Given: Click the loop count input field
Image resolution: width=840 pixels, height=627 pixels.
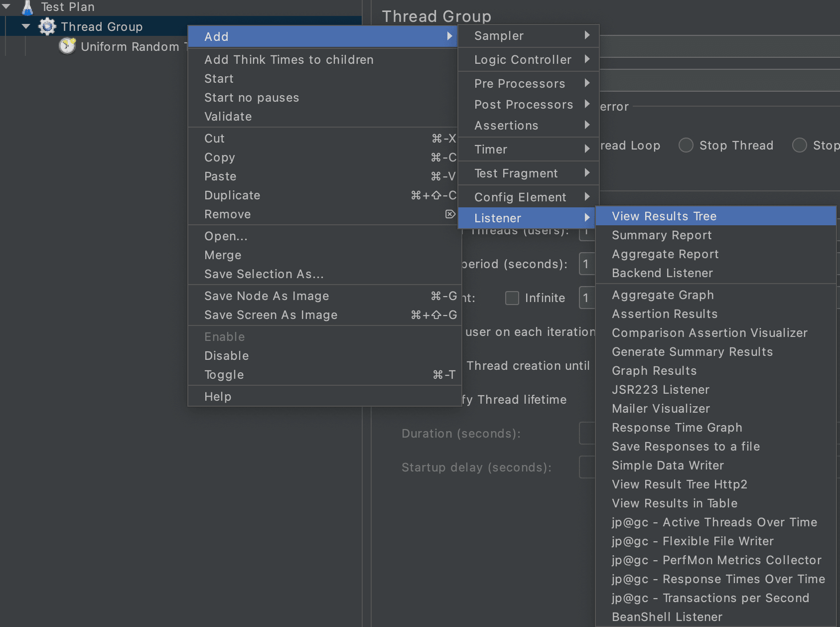Looking at the screenshot, I should 587,298.
